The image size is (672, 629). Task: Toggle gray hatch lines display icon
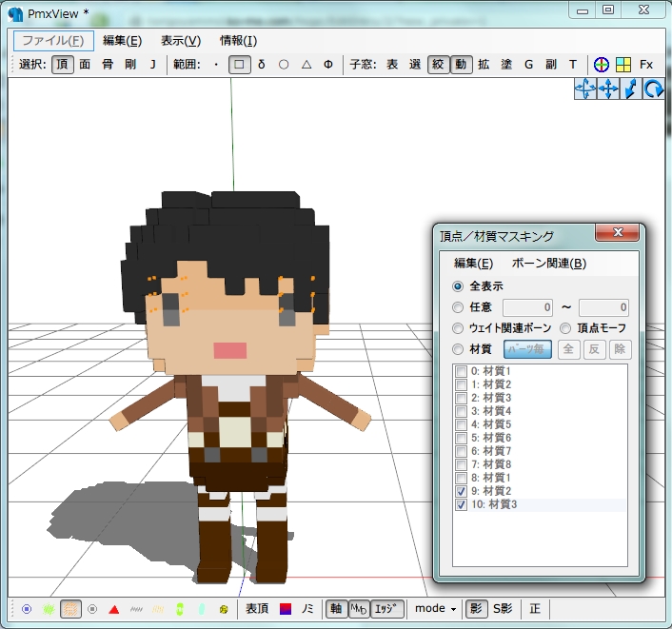tap(136, 609)
